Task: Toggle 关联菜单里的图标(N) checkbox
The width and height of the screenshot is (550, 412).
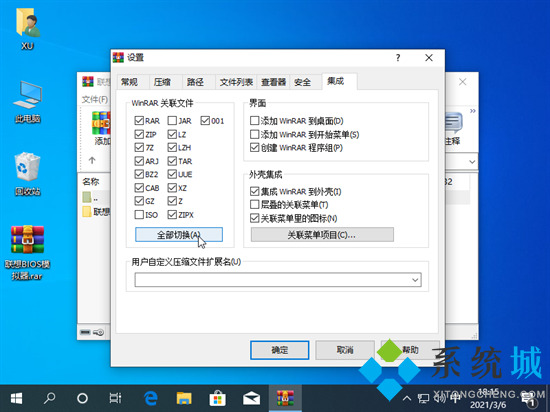Action: [x=254, y=218]
